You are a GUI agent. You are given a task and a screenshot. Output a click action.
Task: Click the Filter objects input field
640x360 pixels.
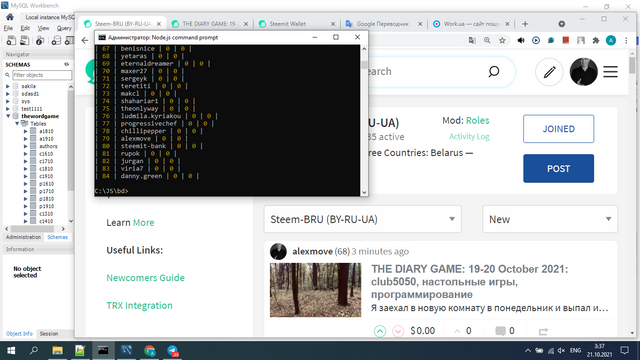[42, 75]
